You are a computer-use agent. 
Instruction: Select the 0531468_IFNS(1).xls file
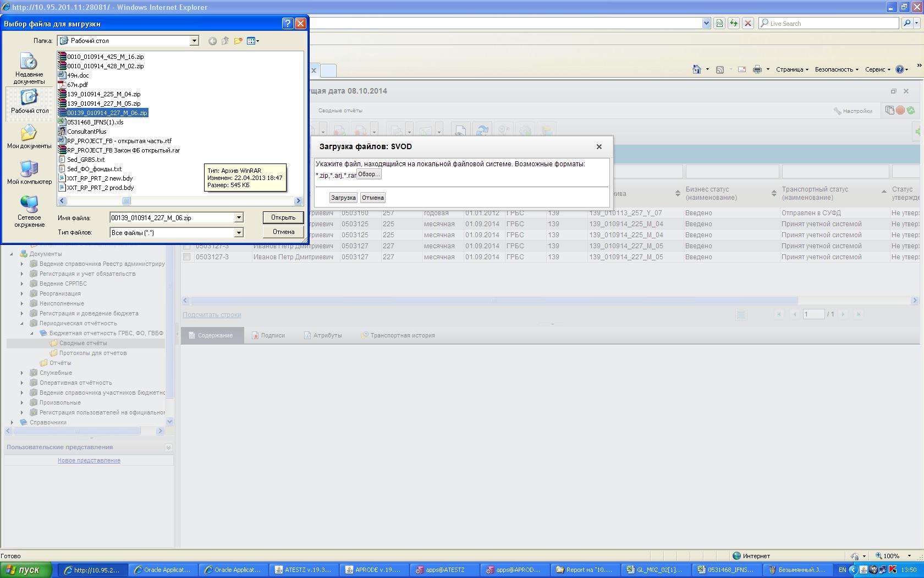coord(95,122)
